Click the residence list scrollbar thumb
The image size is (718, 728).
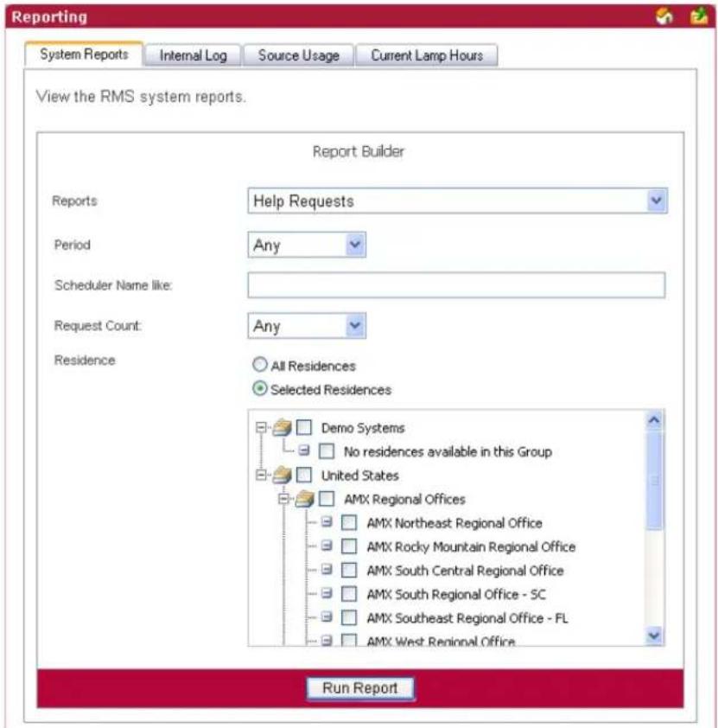pos(654,480)
